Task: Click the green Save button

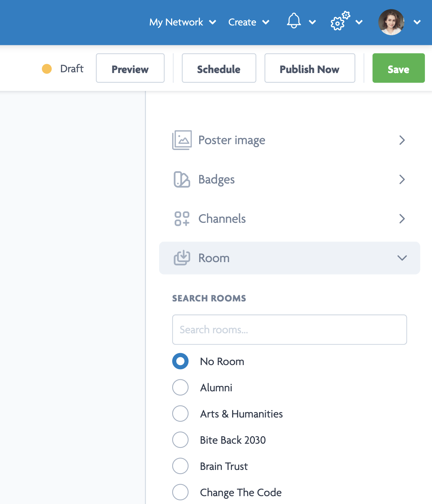Action: coord(398,68)
